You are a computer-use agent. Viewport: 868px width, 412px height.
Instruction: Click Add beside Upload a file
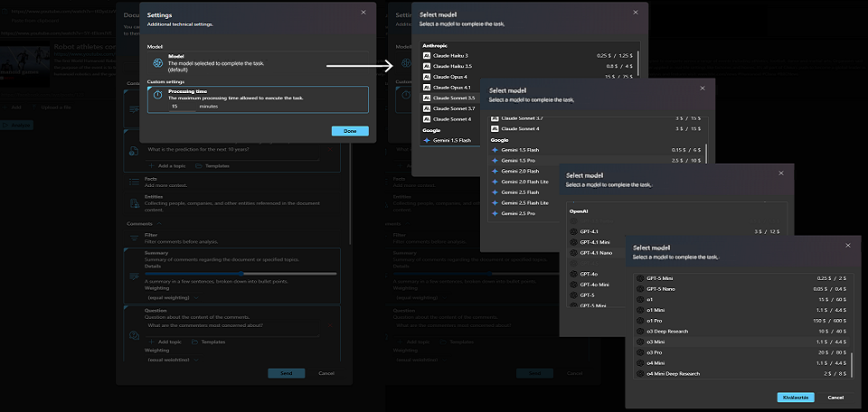[12, 108]
